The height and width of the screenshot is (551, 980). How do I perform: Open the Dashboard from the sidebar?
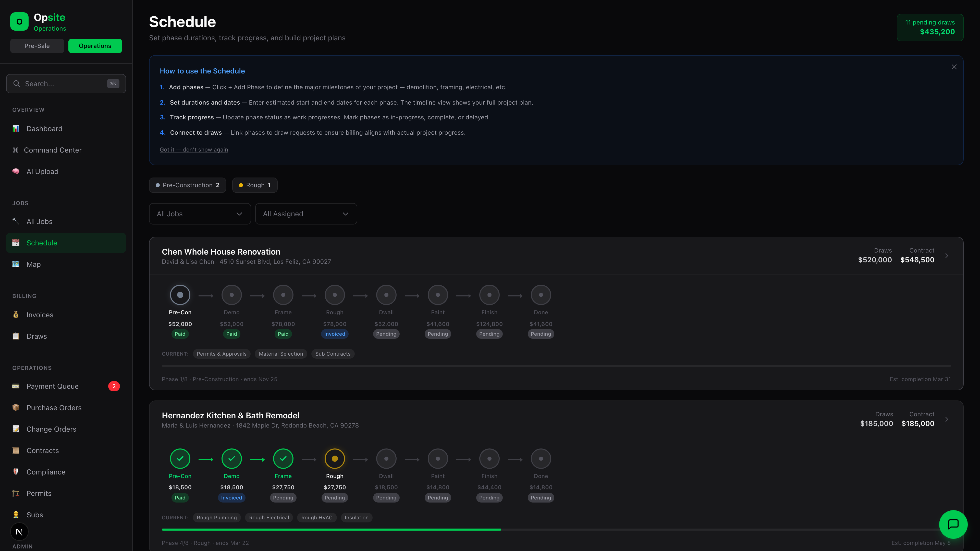(x=44, y=129)
